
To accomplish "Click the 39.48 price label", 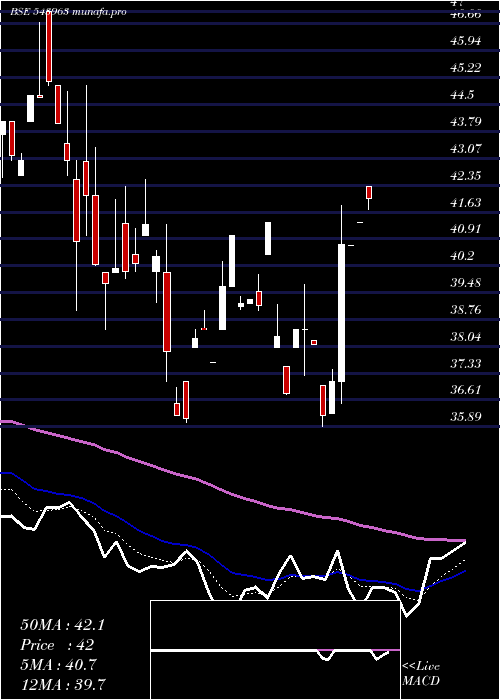I will [466, 283].
